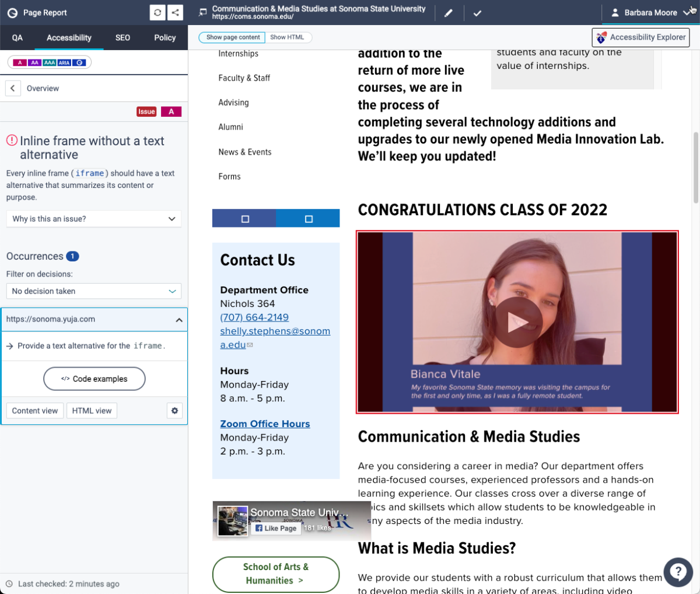This screenshot has width=700, height=594.
Task: Toggle the conformance level filter pill
Action: pos(49,62)
